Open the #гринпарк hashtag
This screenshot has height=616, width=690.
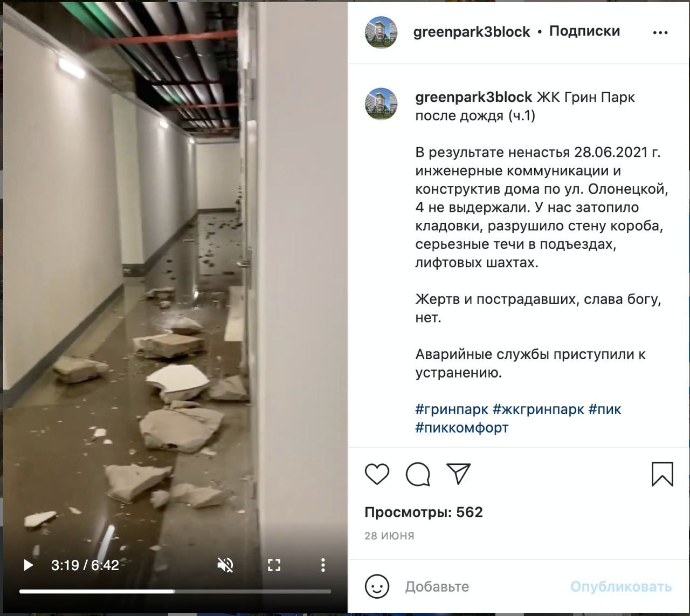(x=452, y=409)
